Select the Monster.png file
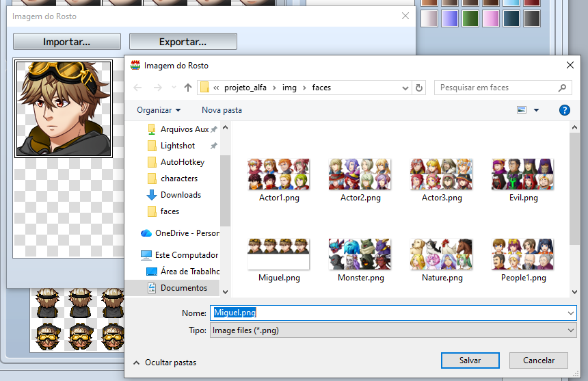The image size is (588, 381). click(x=360, y=261)
